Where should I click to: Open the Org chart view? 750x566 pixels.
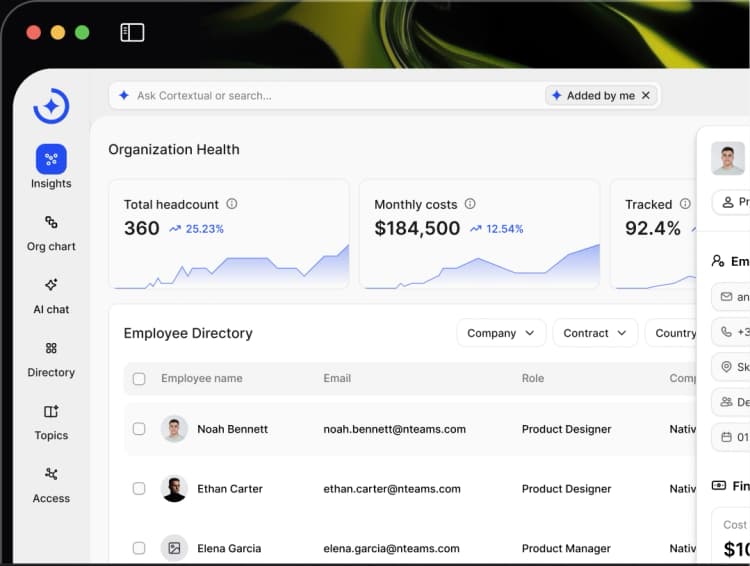click(x=51, y=233)
